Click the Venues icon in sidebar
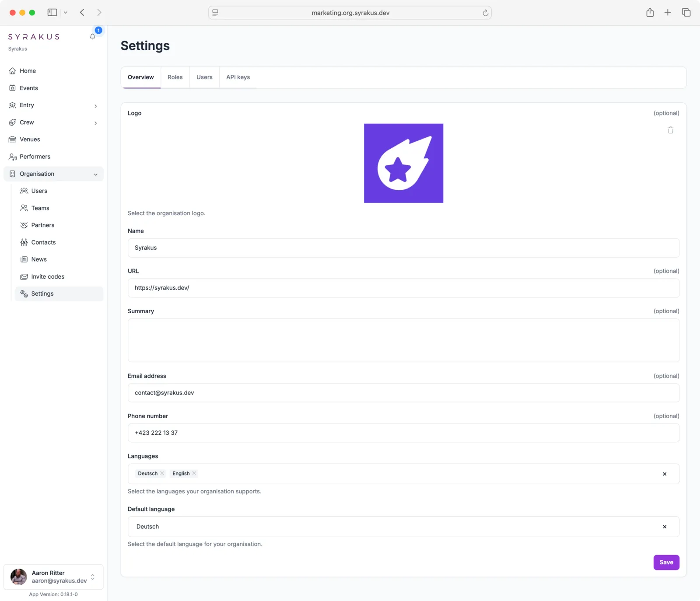The width and height of the screenshot is (700, 601). pyautogui.click(x=12, y=139)
